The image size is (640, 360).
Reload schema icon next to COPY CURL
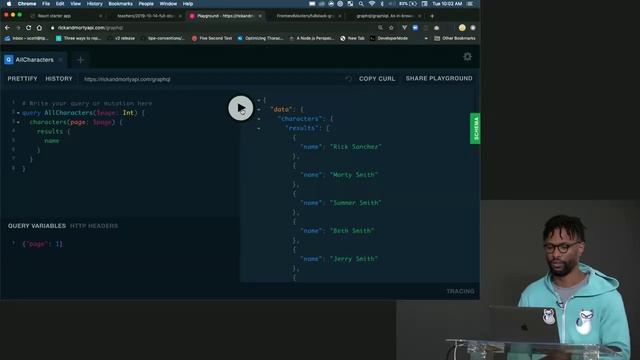[x=348, y=79]
